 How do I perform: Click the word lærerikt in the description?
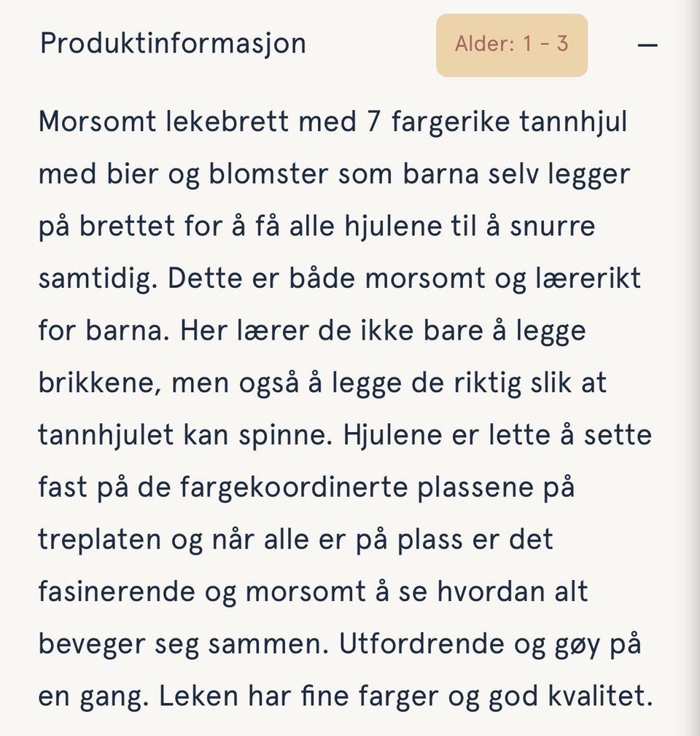[x=588, y=278]
